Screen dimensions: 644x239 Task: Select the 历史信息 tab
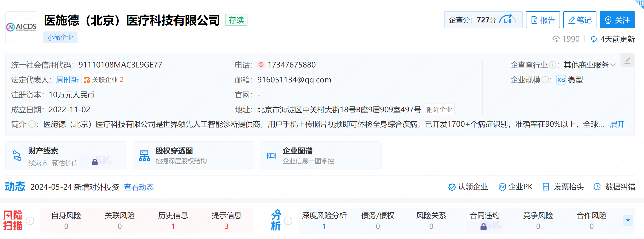coord(173,221)
